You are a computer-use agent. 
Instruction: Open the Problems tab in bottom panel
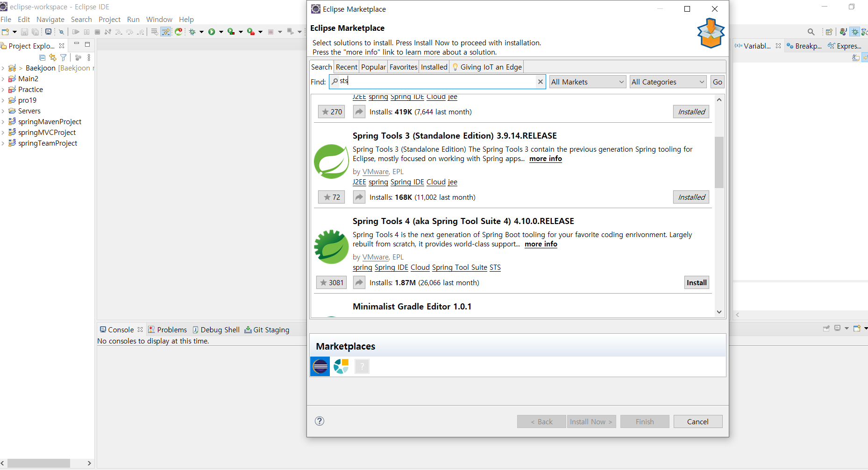[167, 330]
